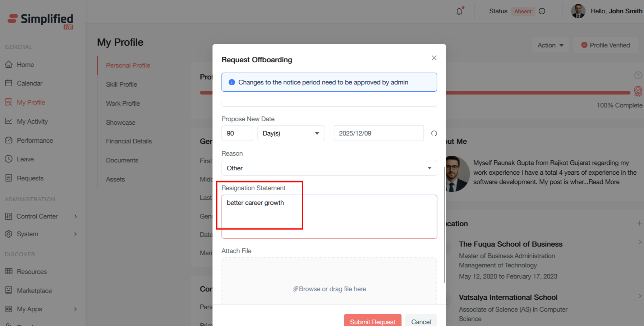Viewport: 644px width, 326px height.
Task: Click the Browse file link
Action: [x=309, y=289]
